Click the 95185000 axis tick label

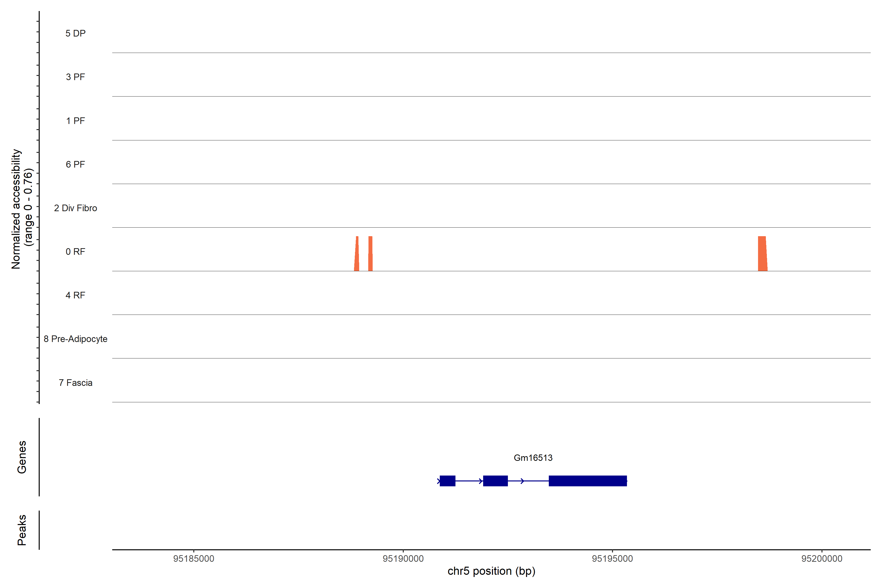click(194, 559)
